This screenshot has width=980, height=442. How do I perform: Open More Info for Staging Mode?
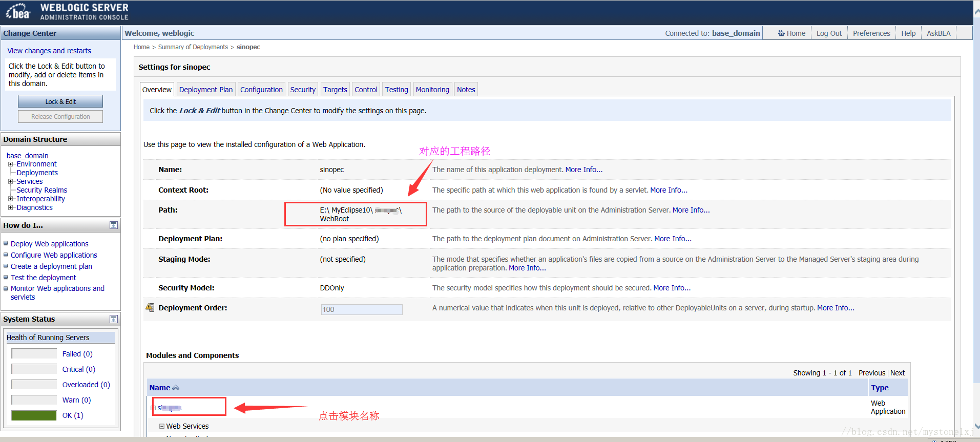point(527,268)
